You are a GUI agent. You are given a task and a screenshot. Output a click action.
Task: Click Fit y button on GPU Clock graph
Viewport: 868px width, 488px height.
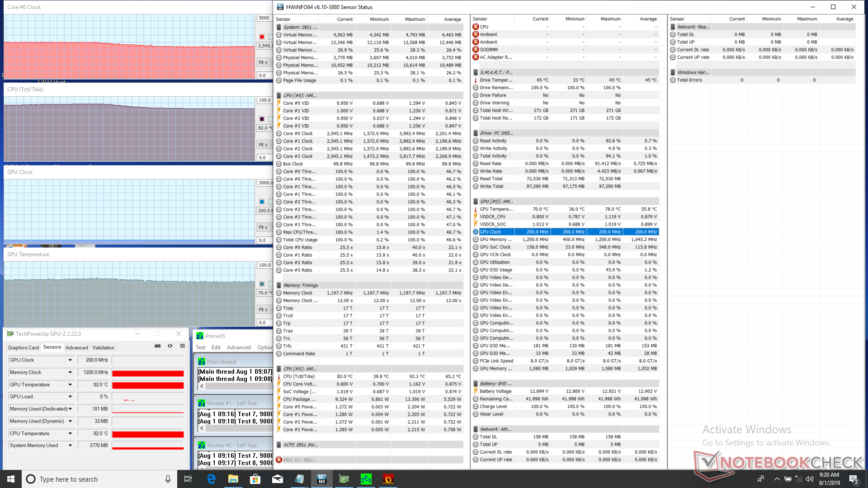pyautogui.click(x=263, y=227)
